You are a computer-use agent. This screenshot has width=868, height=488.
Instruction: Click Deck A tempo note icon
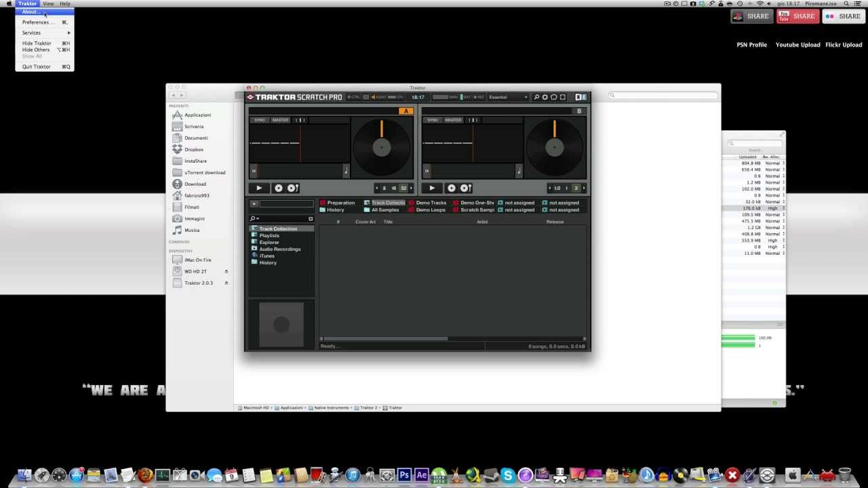[346, 171]
